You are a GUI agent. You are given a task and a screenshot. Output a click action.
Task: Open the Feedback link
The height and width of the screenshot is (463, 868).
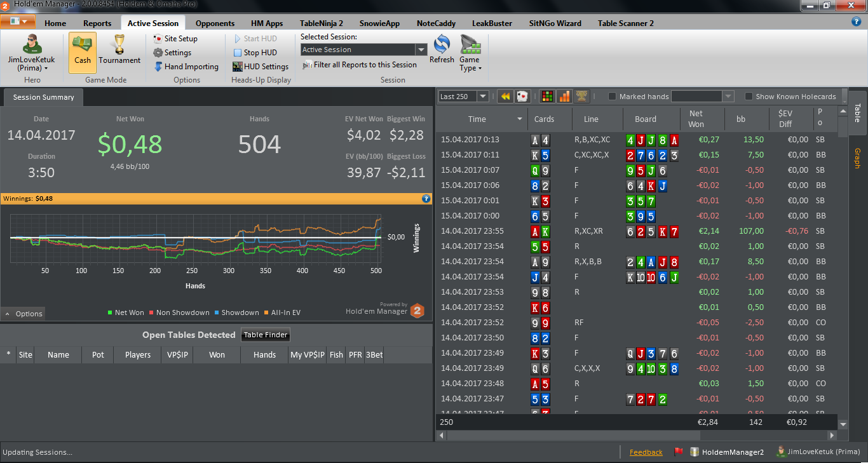pyautogui.click(x=646, y=452)
